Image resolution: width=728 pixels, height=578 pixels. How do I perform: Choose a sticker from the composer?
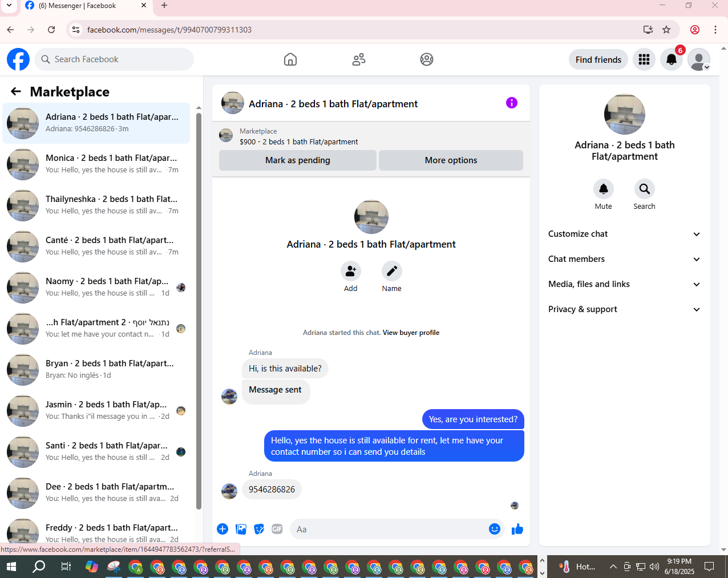(x=260, y=529)
